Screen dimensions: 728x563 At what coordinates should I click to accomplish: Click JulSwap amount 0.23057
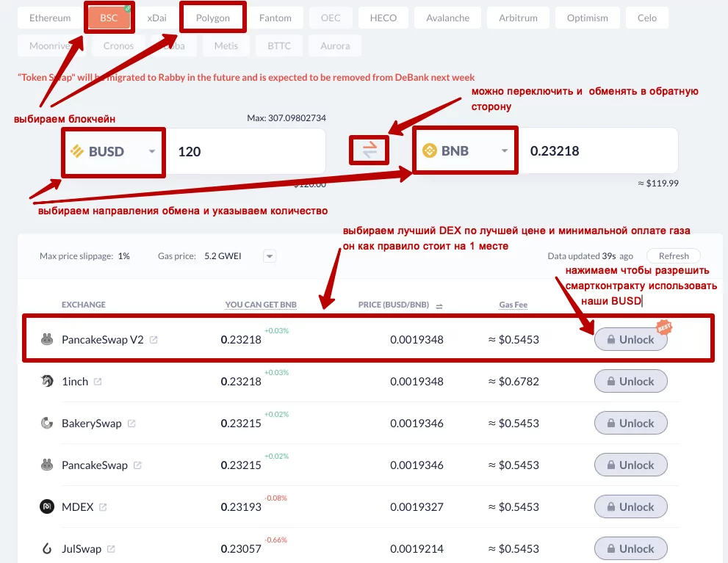pos(241,548)
